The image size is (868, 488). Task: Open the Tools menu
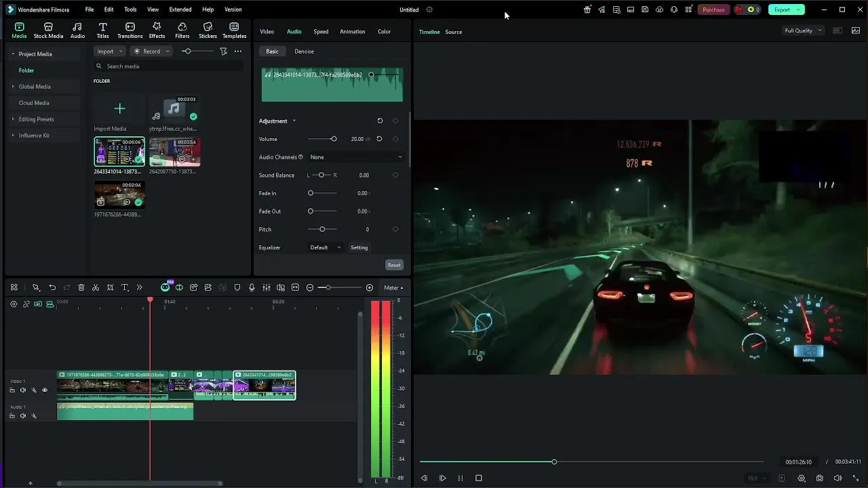tap(130, 9)
